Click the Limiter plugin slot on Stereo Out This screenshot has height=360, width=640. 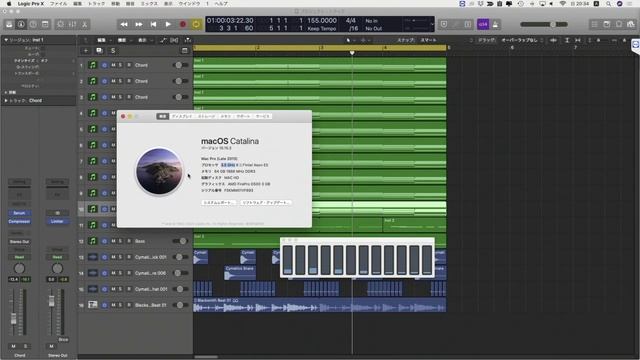[x=57, y=221]
